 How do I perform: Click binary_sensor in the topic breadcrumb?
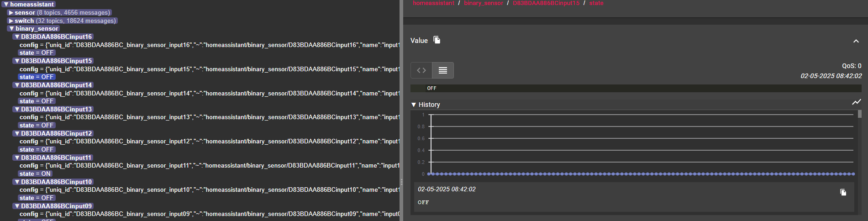point(484,3)
